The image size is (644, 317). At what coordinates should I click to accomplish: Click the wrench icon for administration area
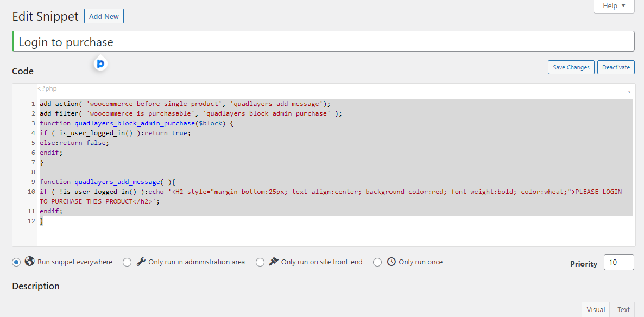click(x=141, y=262)
